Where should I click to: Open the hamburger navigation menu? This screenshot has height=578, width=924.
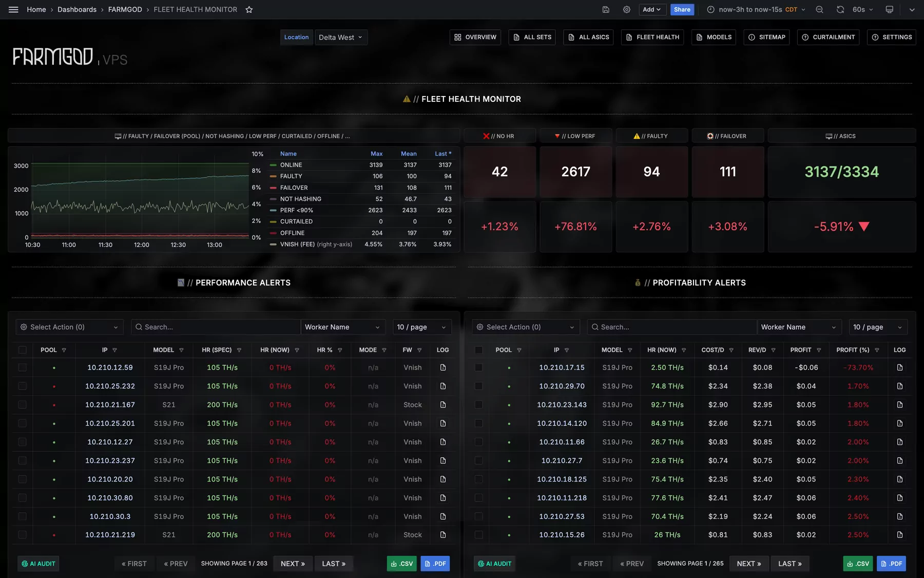click(13, 9)
